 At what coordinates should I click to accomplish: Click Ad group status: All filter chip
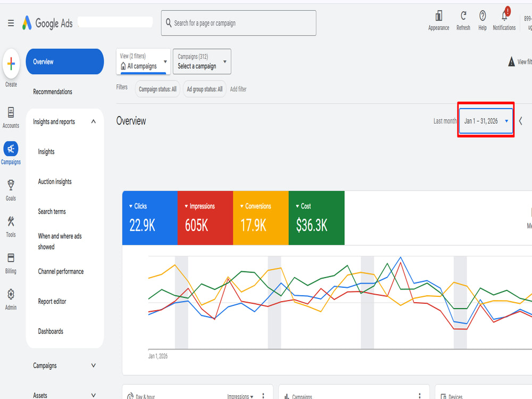pyautogui.click(x=205, y=89)
